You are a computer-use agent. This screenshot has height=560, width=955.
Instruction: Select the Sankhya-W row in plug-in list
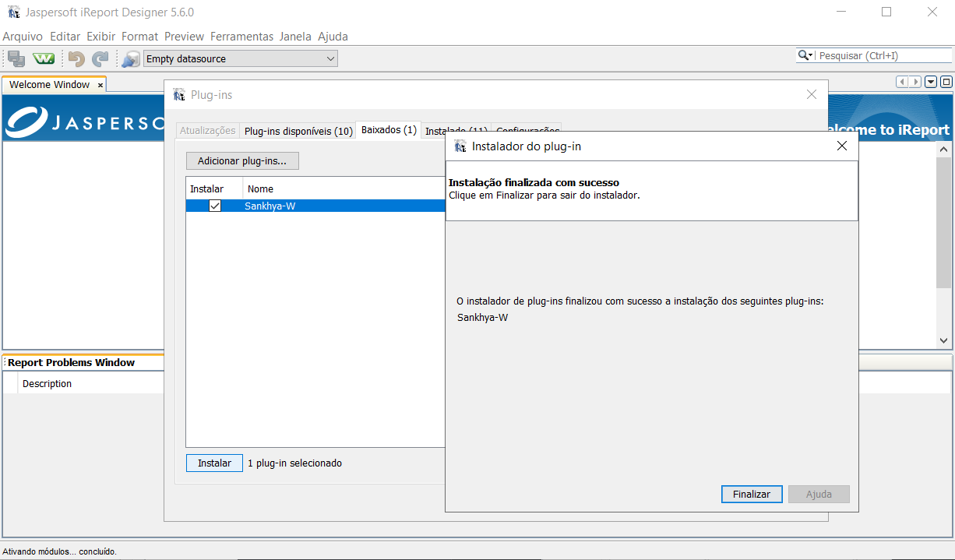point(315,206)
